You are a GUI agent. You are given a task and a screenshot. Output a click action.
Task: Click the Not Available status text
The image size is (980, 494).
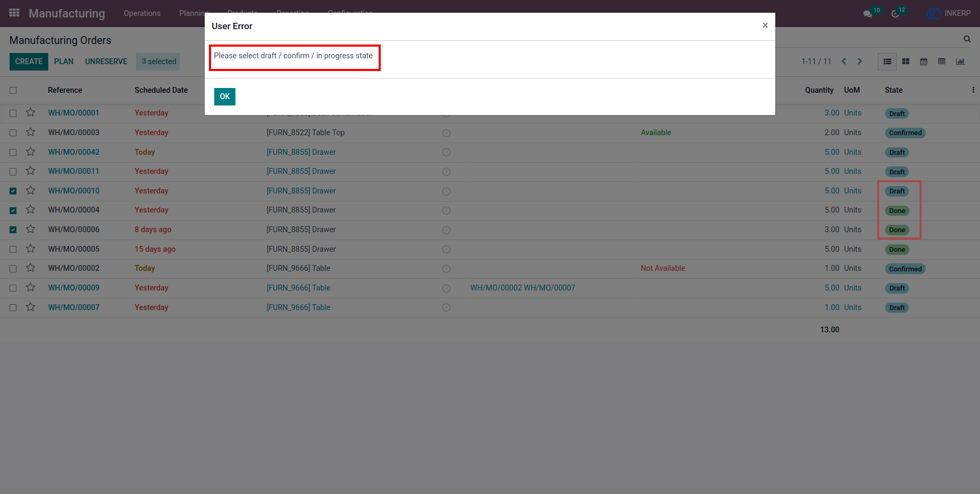coord(663,268)
